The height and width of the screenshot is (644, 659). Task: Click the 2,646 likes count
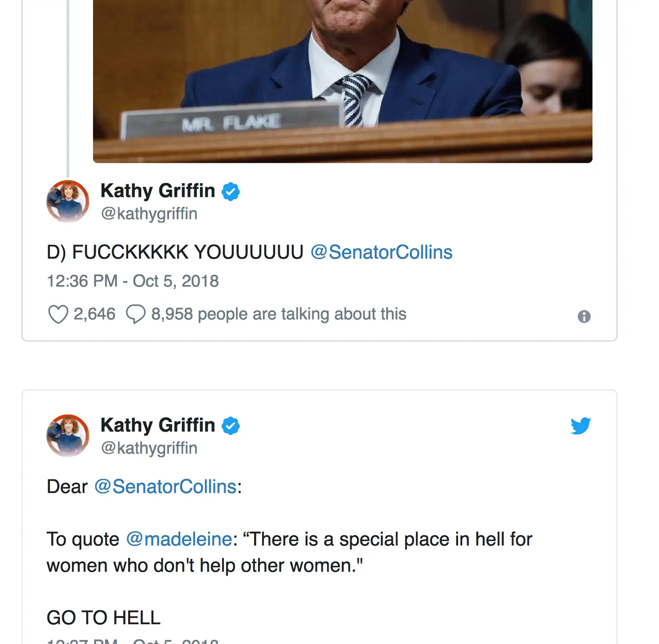[94, 314]
